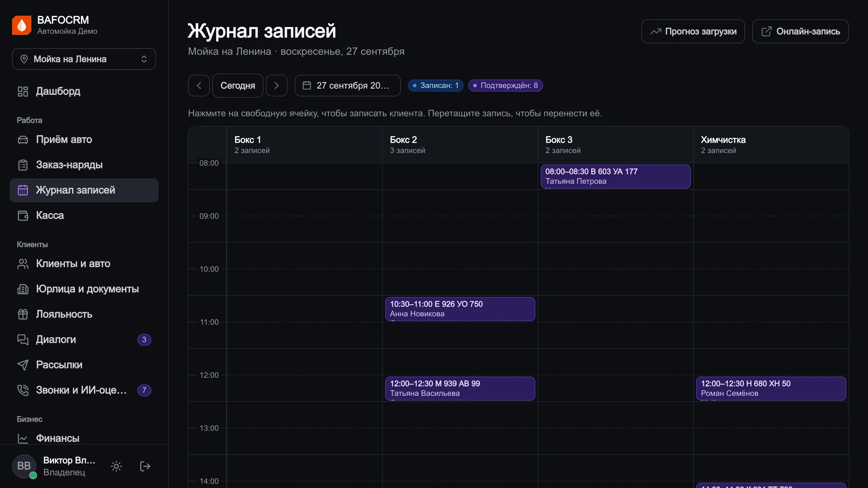Click the Заказ-наряды clipboard icon
Image resolution: width=868 pixels, height=488 pixels.
(23, 165)
